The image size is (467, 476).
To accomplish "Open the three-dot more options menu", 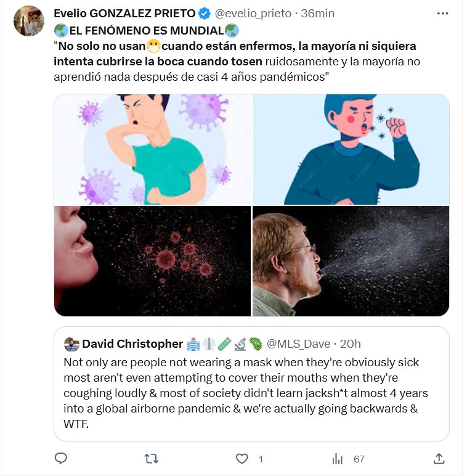I will [x=442, y=13].
